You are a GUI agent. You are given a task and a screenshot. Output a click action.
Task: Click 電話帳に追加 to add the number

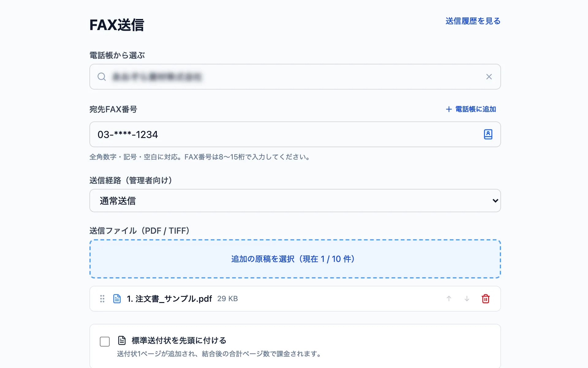tap(471, 109)
